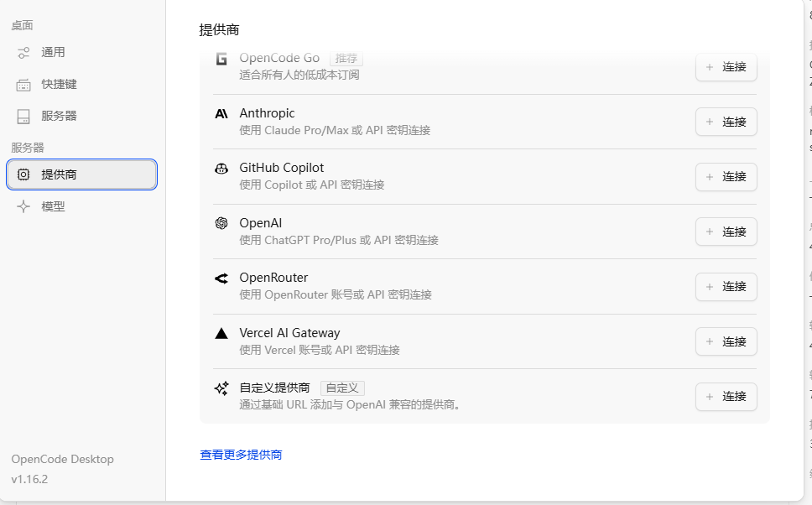Click '通过基础 URL 添加与 OpenAI 兼容的提供商' text

pyautogui.click(x=350, y=404)
